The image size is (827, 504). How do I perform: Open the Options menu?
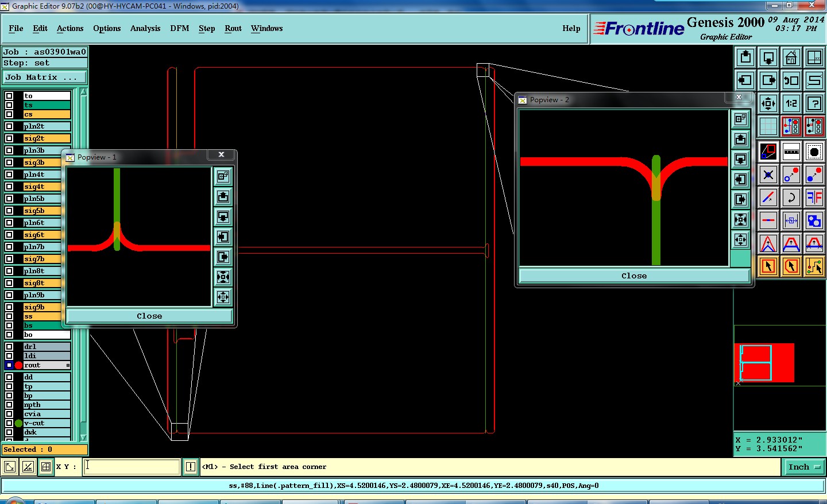tap(107, 28)
